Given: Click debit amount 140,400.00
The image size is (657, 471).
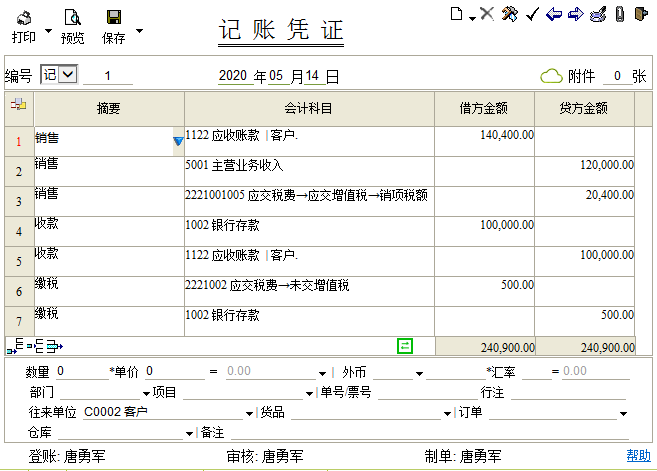Looking at the screenshot, I should pos(484,142).
